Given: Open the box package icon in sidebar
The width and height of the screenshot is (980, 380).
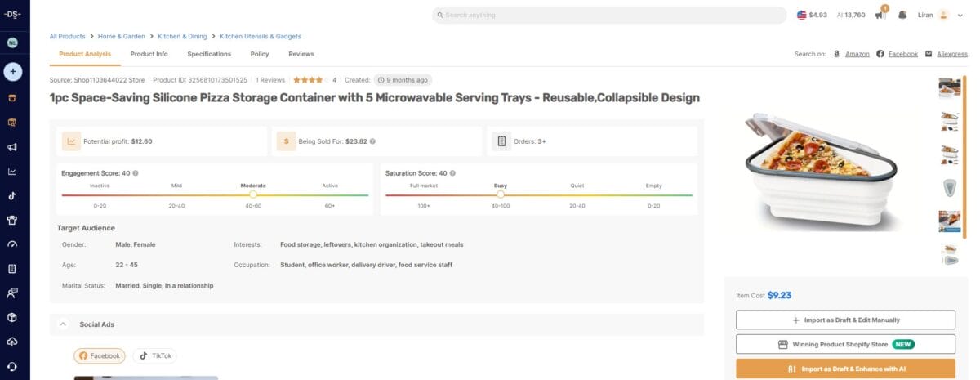Looking at the screenshot, I should tap(12, 317).
